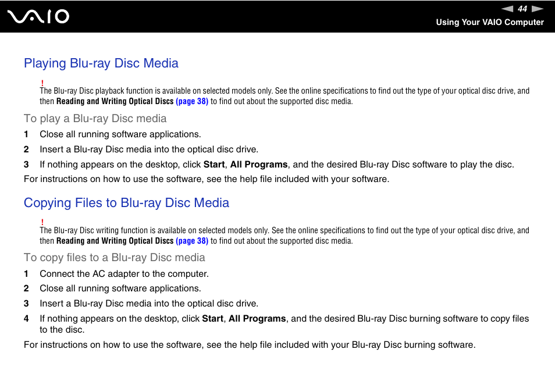Image resolution: width=555 pixels, height=392 pixels.
Task: Click the Copying Files to Blu-ray Disc Media heading
Action: pyautogui.click(x=126, y=203)
